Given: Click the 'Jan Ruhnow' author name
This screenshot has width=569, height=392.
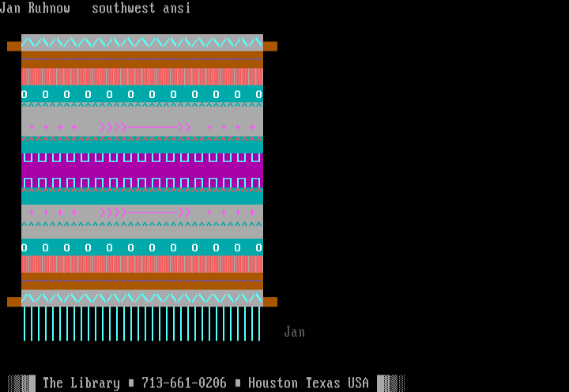Looking at the screenshot, I should [x=36, y=9].
